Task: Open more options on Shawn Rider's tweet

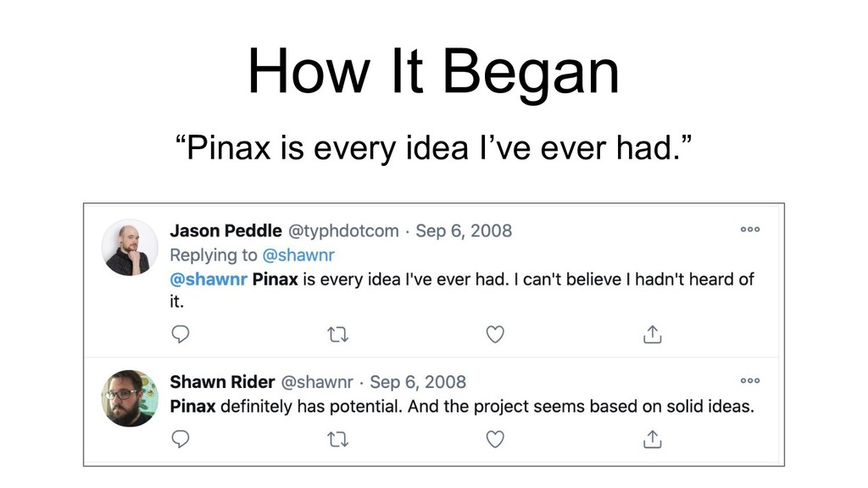Action: (x=750, y=380)
